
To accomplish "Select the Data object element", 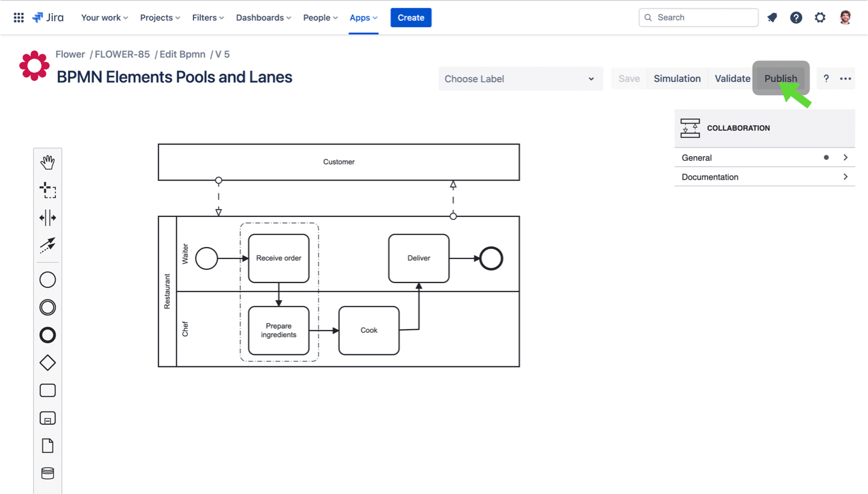I will (x=48, y=445).
